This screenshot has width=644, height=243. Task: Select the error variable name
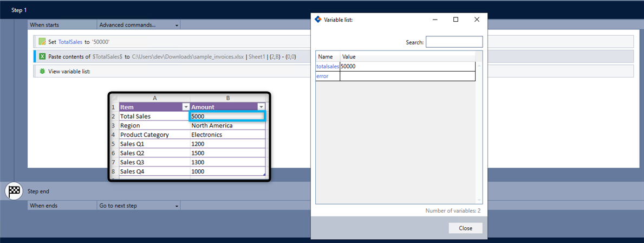[x=322, y=76]
